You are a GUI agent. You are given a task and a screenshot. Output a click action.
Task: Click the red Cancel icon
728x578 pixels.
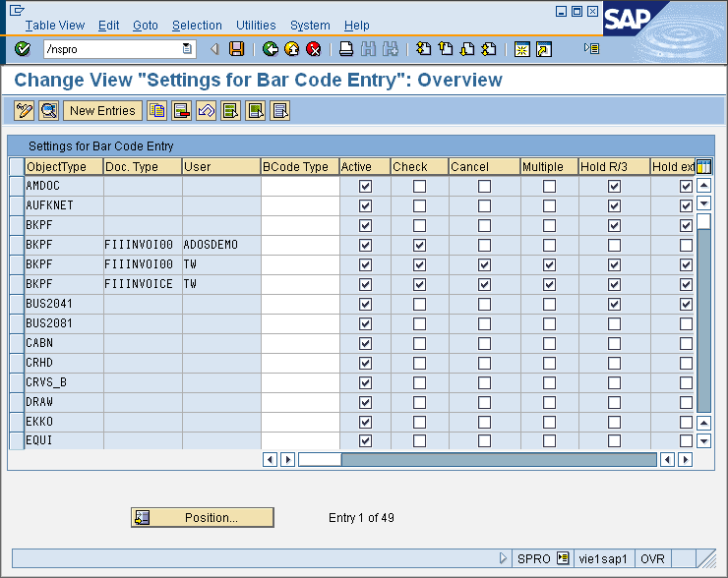[314, 49]
